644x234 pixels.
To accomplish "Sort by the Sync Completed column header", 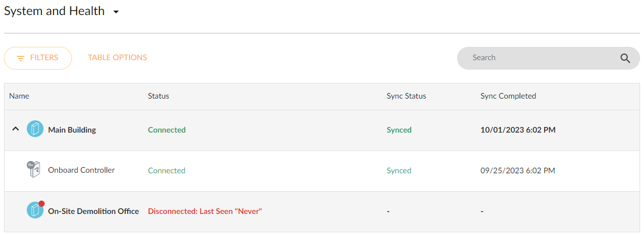I will [x=508, y=96].
